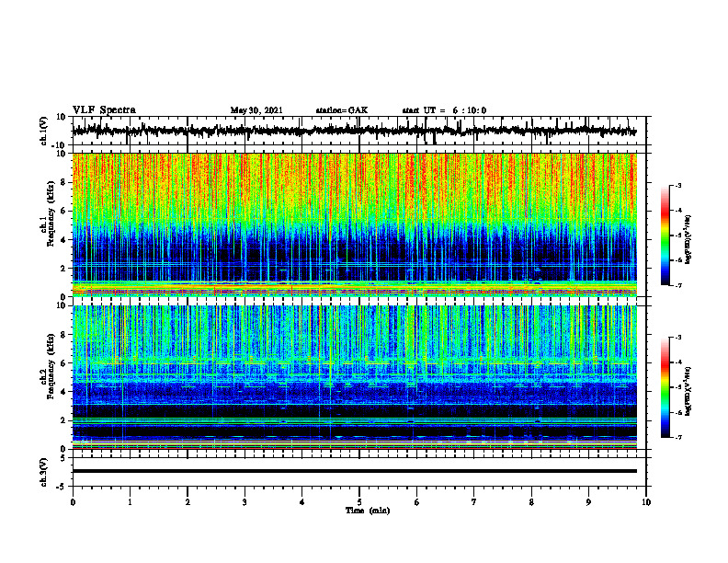The image size is (728, 563).
Task: Click the "2" kHz tick on ch.1 frequency axis
Action: point(63,269)
